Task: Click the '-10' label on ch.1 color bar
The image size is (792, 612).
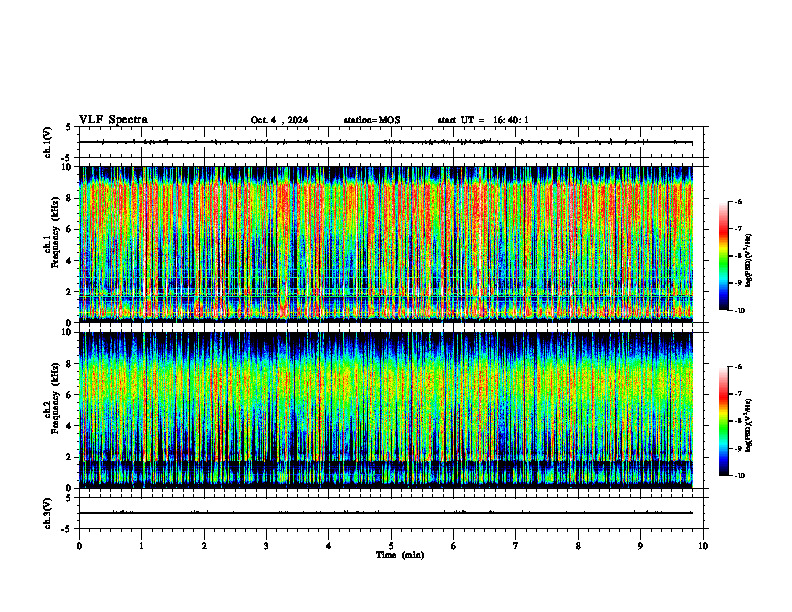Action: [x=738, y=311]
